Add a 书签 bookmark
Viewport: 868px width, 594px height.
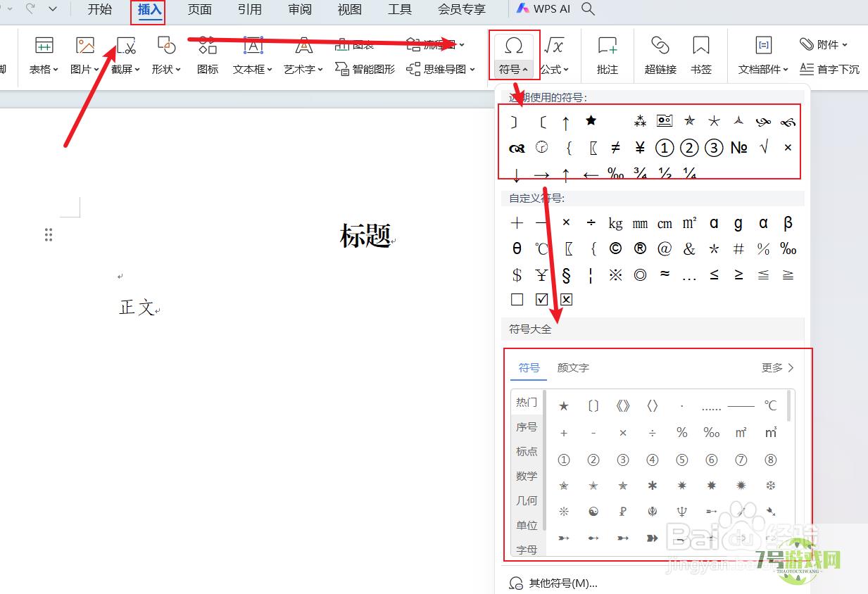pos(701,56)
